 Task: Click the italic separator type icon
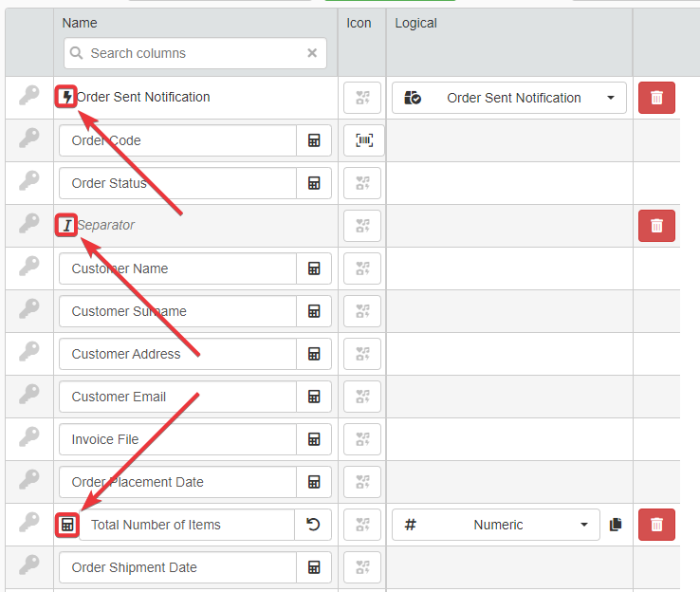pos(66,225)
